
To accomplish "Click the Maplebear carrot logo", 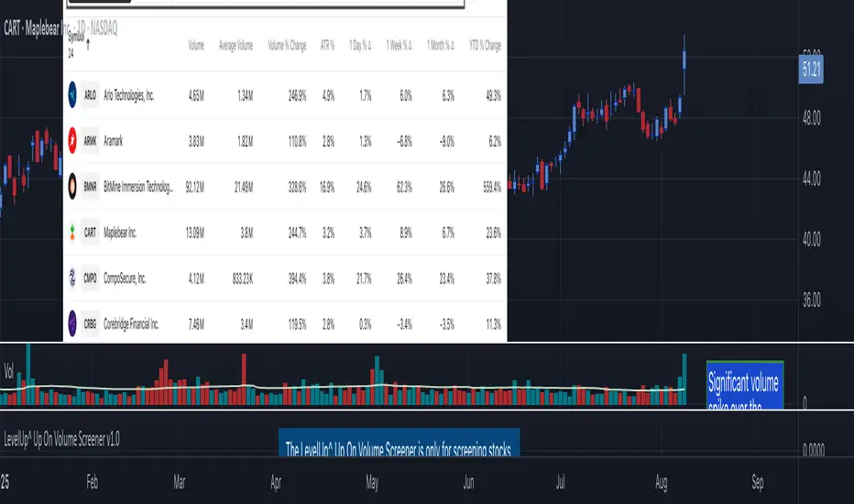I will (72, 232).
